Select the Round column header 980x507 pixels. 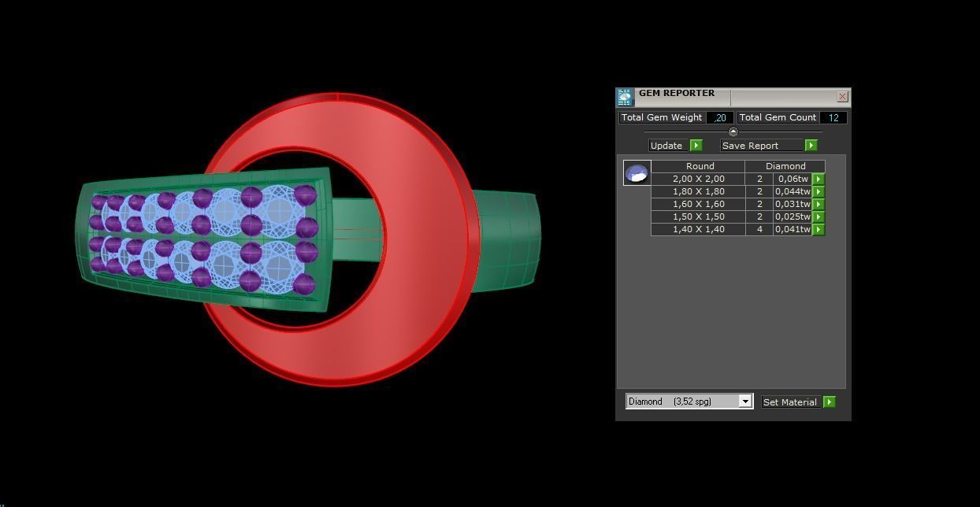click(699, 166)
